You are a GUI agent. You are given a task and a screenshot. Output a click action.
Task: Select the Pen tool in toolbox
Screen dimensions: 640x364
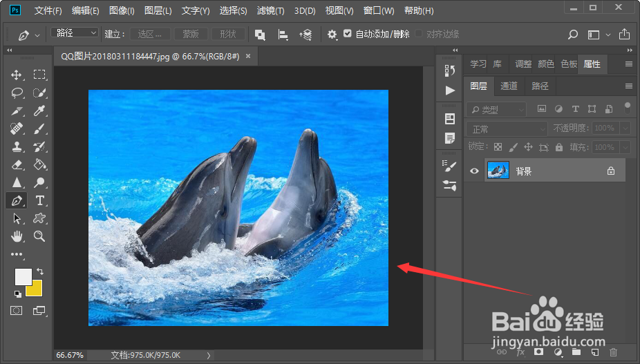17,200
